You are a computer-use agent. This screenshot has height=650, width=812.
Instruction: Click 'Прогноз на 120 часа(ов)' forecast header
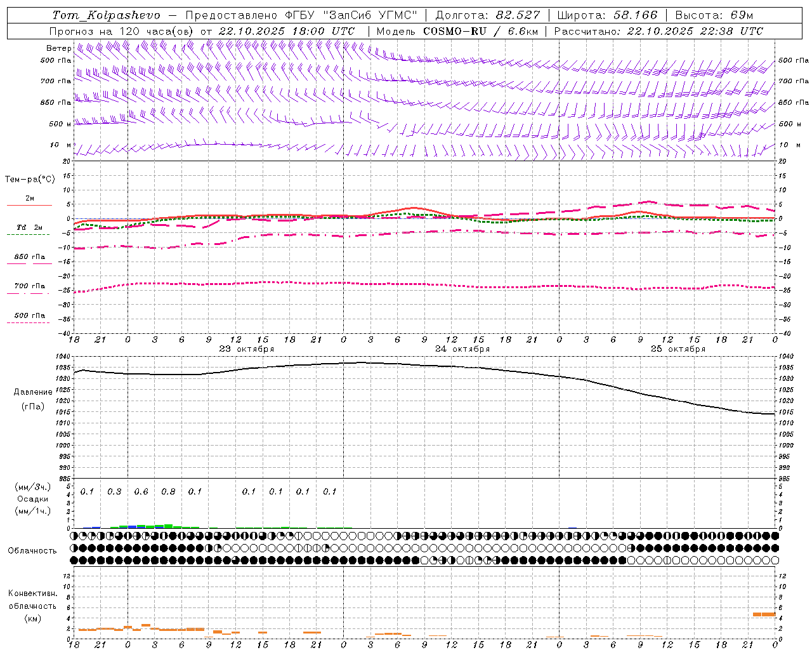[122, 31]
